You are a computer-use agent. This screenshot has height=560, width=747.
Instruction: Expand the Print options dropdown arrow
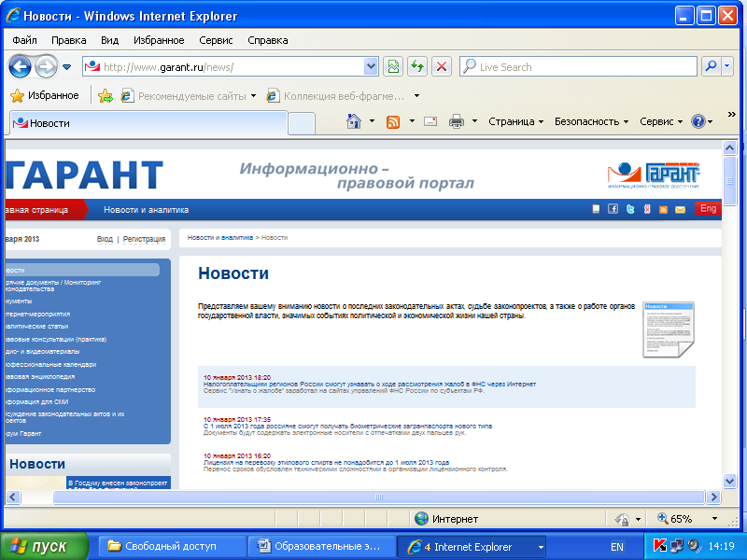point(474,121)
